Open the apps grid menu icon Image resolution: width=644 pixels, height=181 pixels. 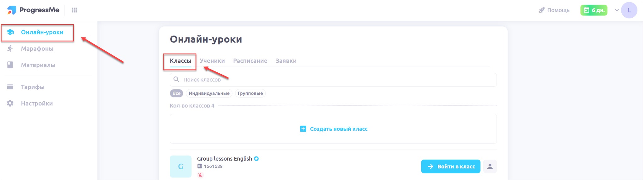point(74,10)
